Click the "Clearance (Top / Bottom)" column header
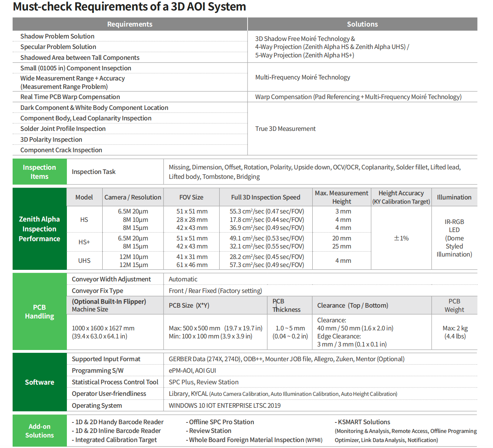This screenshot has height=448, width=493. click(353, 306)
